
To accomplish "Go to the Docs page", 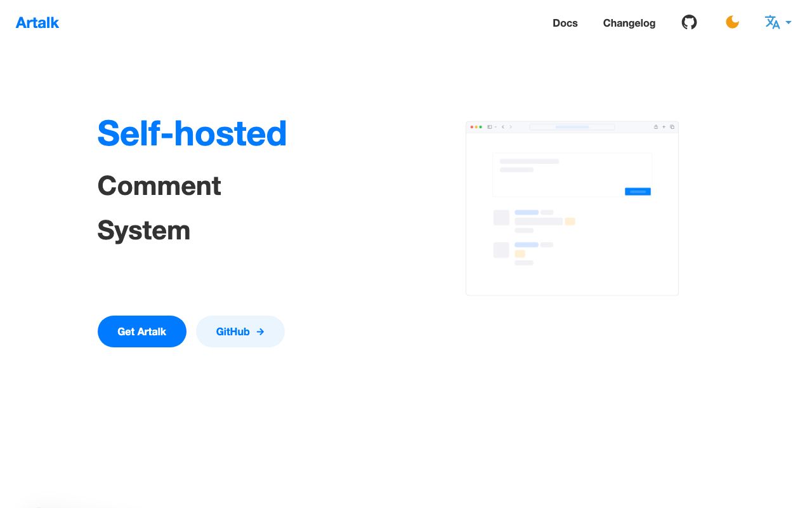I will (x=565, y=23).
